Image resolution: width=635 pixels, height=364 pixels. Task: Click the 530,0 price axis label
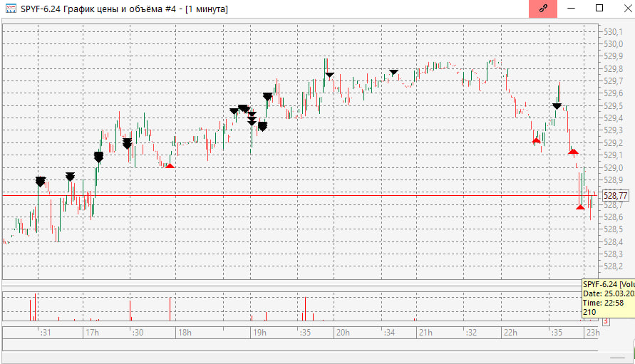613,43
